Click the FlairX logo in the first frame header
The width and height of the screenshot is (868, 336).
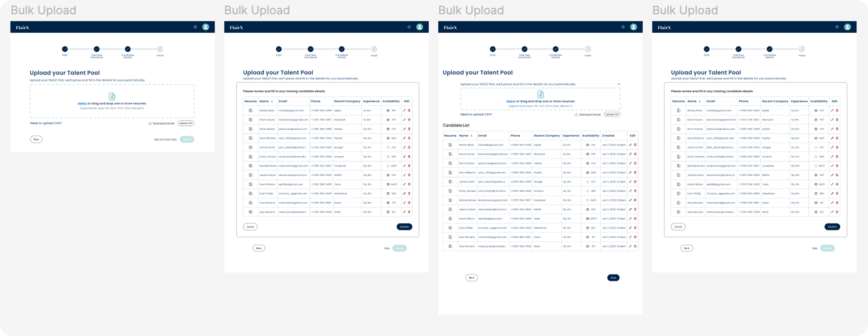pyautogui.click(x=22, y=28)
